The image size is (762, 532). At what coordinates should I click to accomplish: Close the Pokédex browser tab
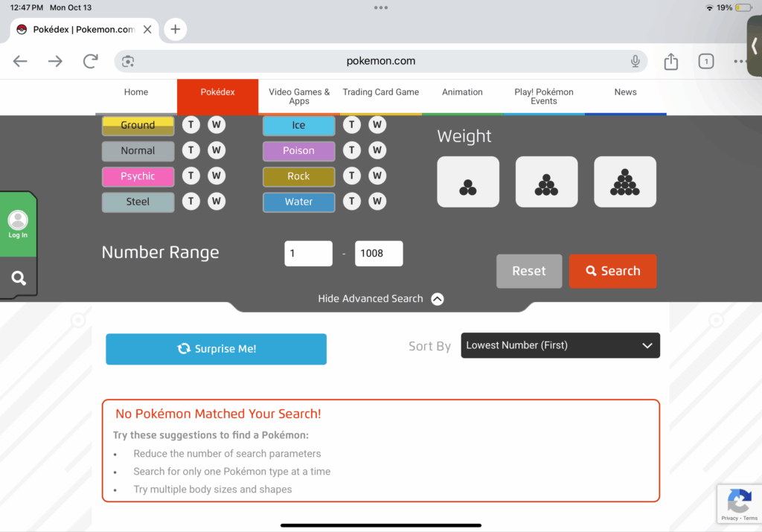point(147,30)
